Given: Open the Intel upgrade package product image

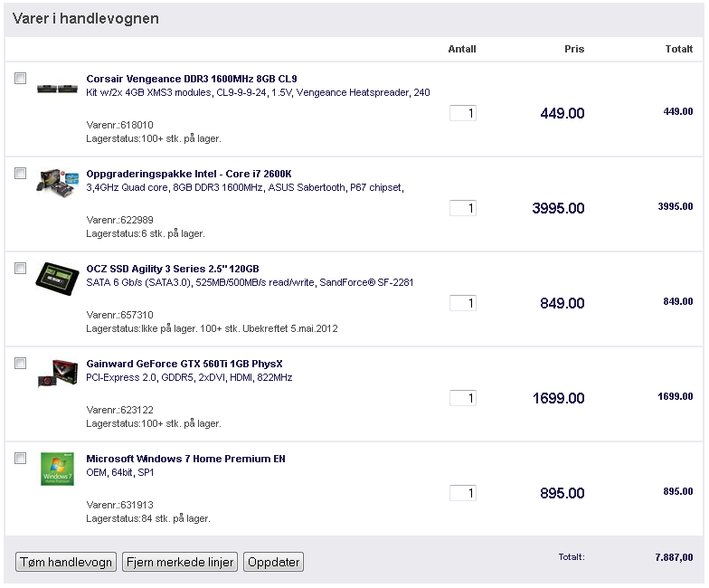Looking at the screenshot, I should coord(58,183).
